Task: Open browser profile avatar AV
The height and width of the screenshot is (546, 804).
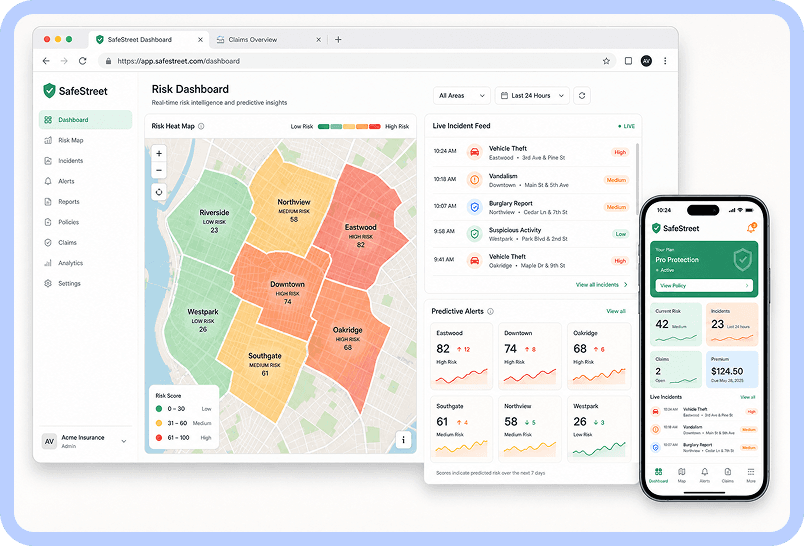Action: pyautogui.click(x=646, y=61)
